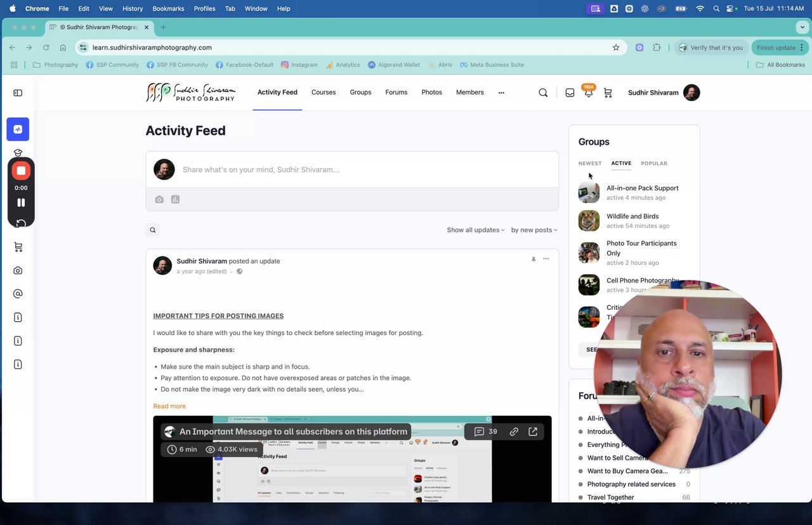Viewport: 812px width, 525px height.
Task: Attach a photo using the camera icon
Action: click(x=159, y=199)
